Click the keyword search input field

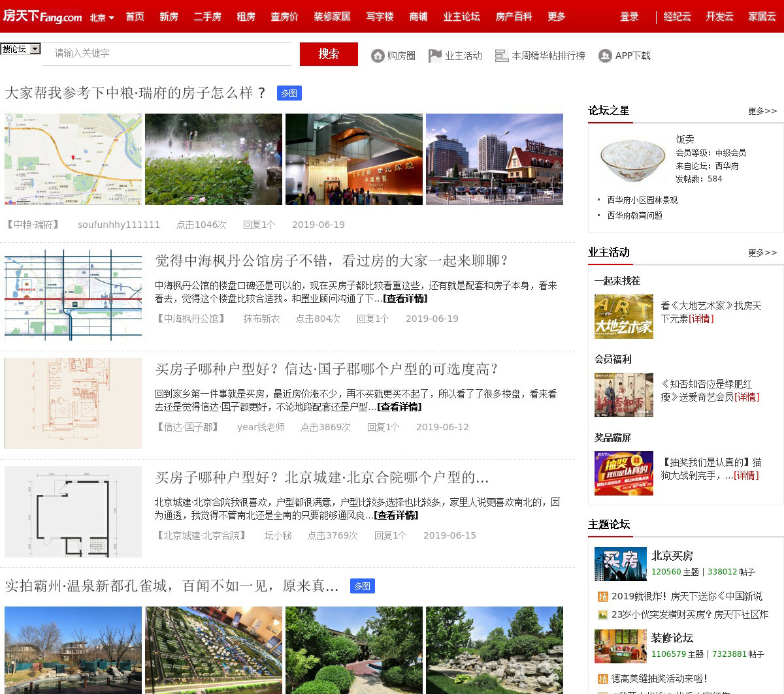(x=167, y=54)
